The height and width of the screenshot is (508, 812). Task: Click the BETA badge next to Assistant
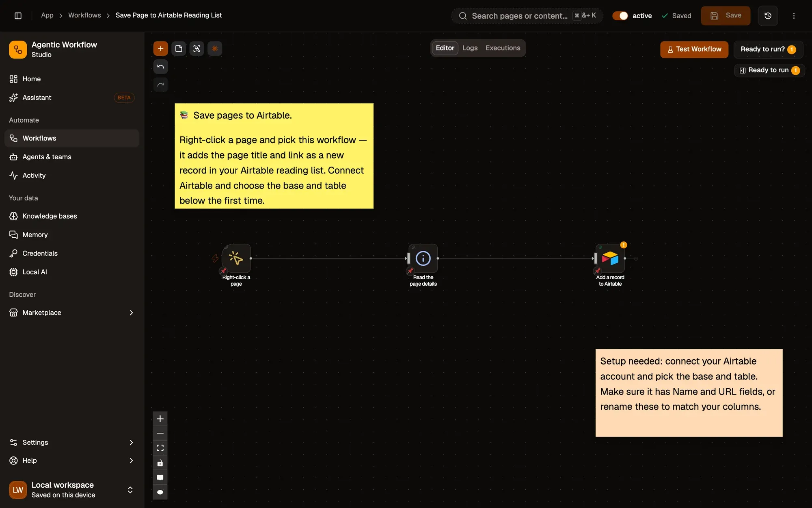click(124, 98)
